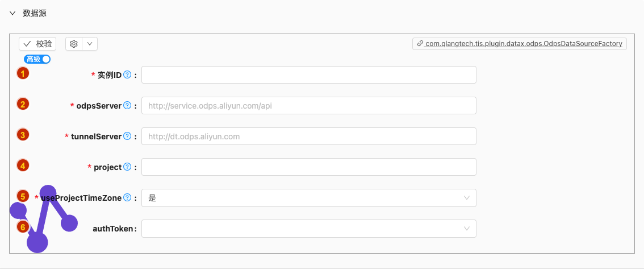Image resolution: width=644 pixels, height=269 pixels.
Task: Click the link icon beside OdpsDataSourceFactory
Action: [420, 44]
